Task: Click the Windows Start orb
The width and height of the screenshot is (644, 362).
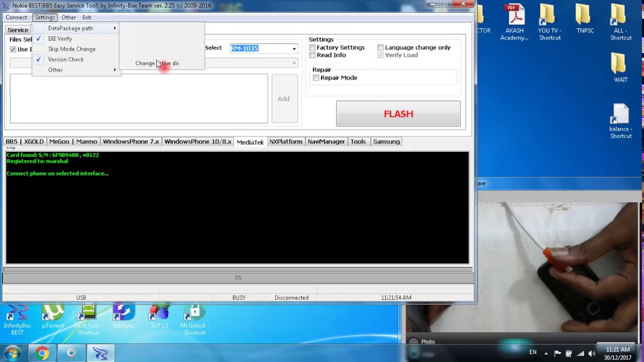Action: coord(13,353)
